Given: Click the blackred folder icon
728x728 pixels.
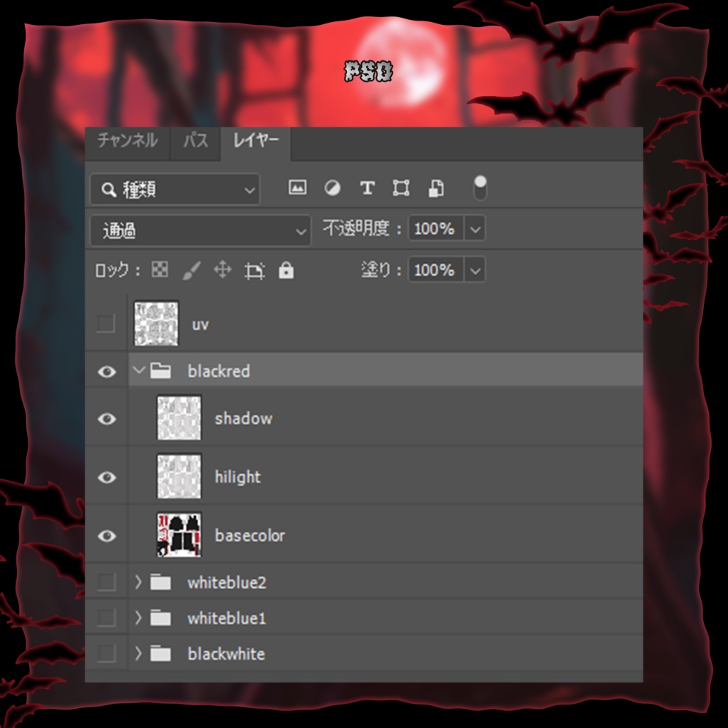Looking at the screenshot, I should tap(161, 370).
